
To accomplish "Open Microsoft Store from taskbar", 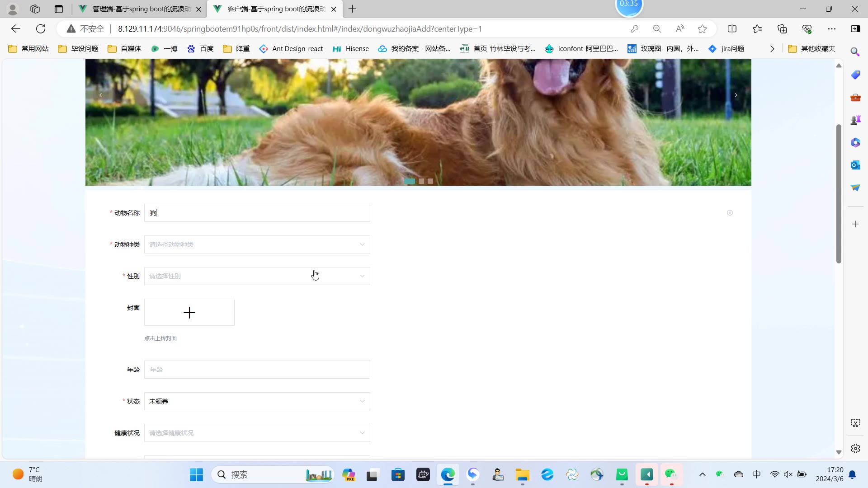I will [398, 474].
